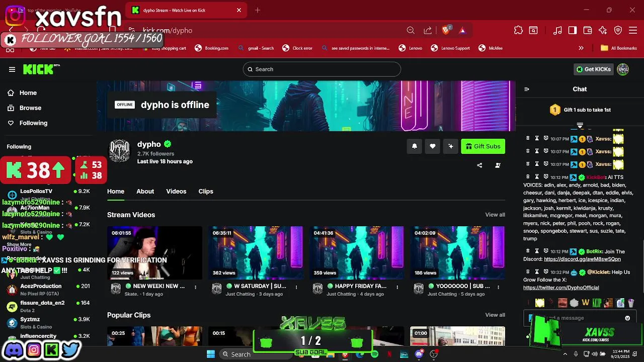Expand the leaderboard chevron under Gift 1 sub
The image size is (644, 362).
tap(580, 125)
